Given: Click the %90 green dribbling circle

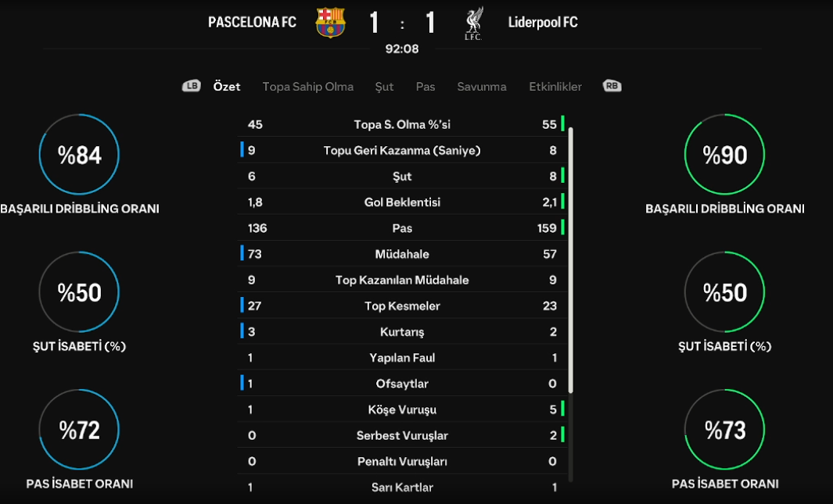Looking at the screenshot, I should coord(724,155).
